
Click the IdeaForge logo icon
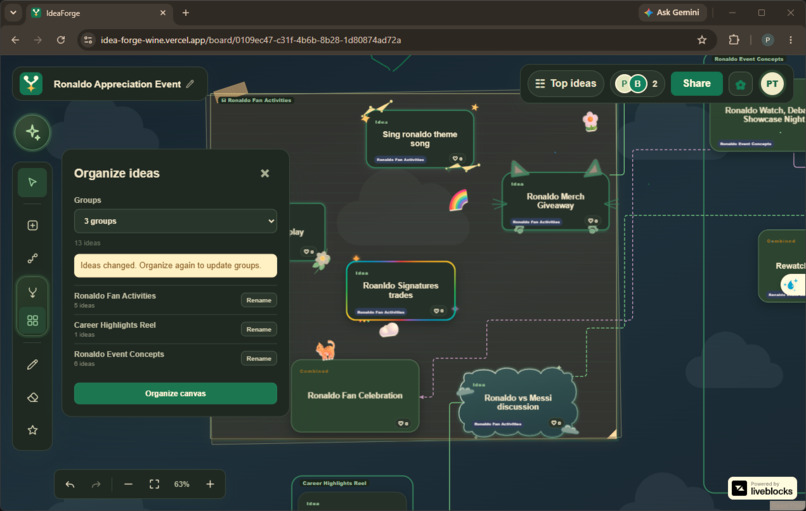31,83
